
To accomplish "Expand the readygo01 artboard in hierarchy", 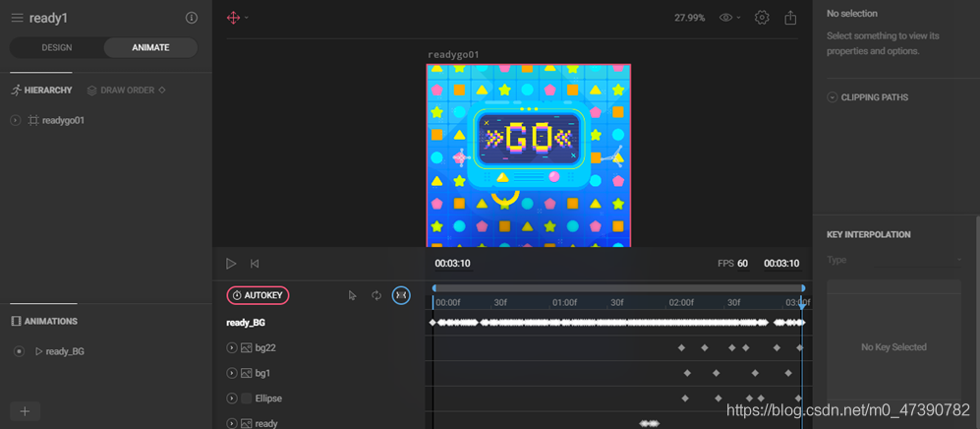I will click(16, 120).
